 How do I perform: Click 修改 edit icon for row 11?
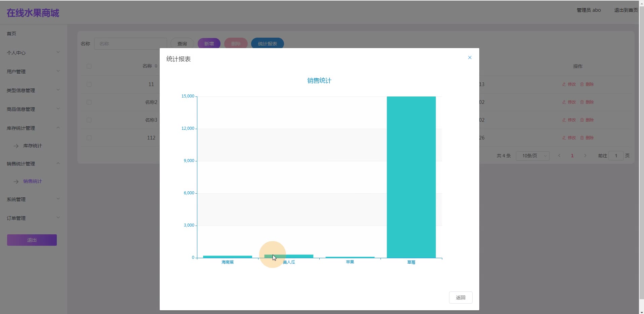point(569,84)
